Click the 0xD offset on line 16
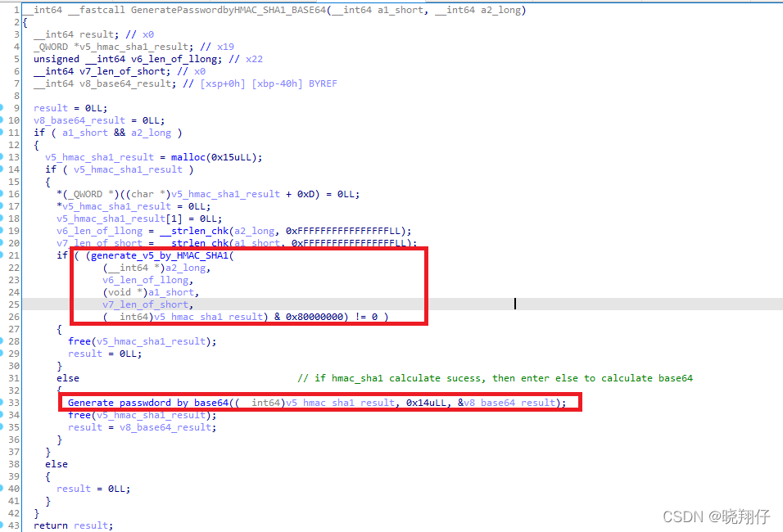 [x=306, y=194]
